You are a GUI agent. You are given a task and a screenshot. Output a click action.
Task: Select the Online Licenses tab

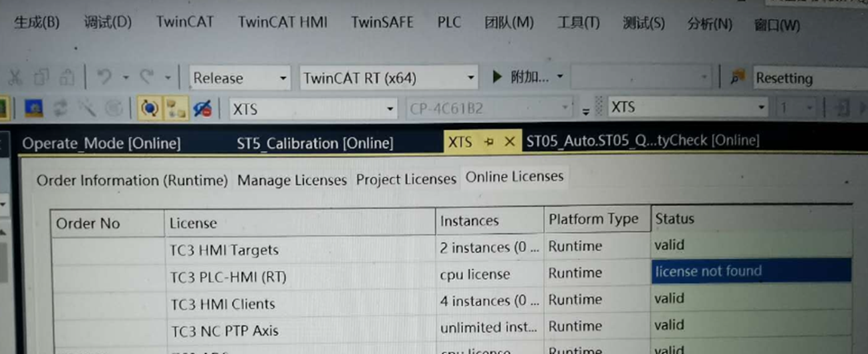(515, 177)
